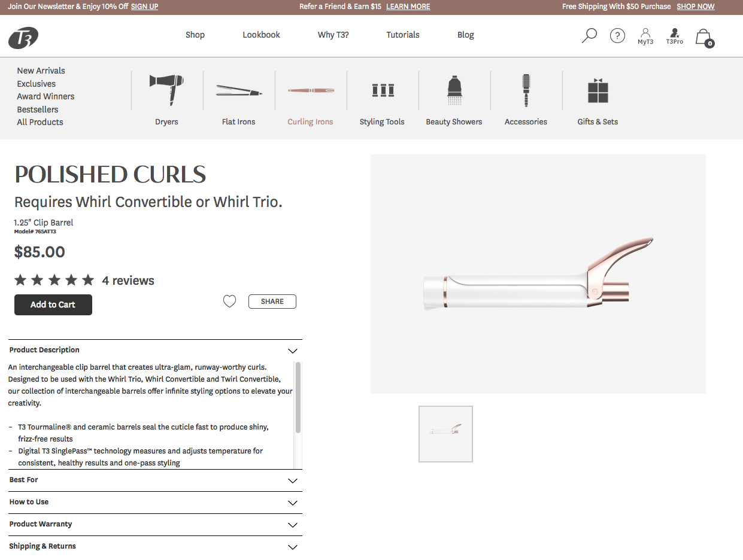Open the Lookbook menu item
The height and width of the screenshot is (560, 743).
tap(261, 35)
